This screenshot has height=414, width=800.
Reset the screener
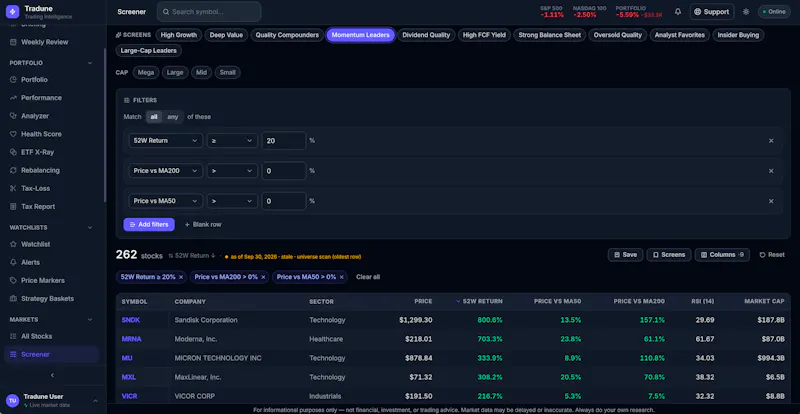pos(772,255)
